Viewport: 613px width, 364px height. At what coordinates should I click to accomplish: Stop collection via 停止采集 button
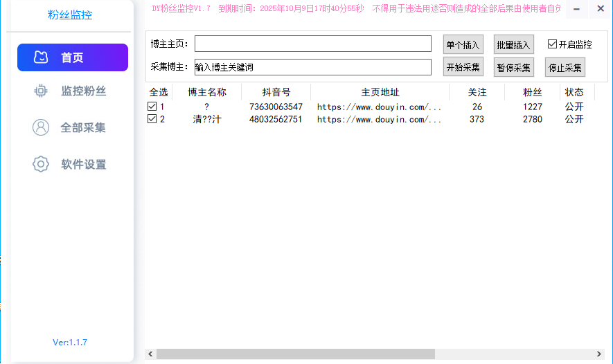[565, 67]
